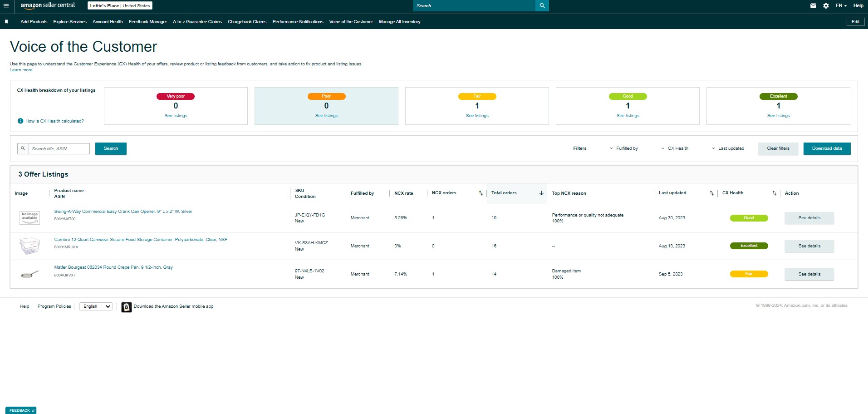The width and height of the screenshot is (868, 414).
Task: Go to Account Health
Action: pyautogui.click(x=108, y=22)
